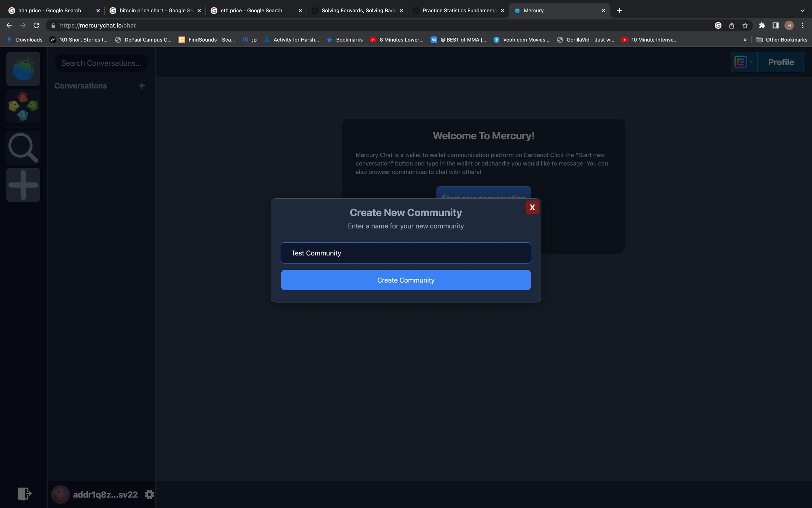Screen dimensions: 812x508
Task: Click the Mercury globe icon in sidebar
Action: (x=23, y=69)
